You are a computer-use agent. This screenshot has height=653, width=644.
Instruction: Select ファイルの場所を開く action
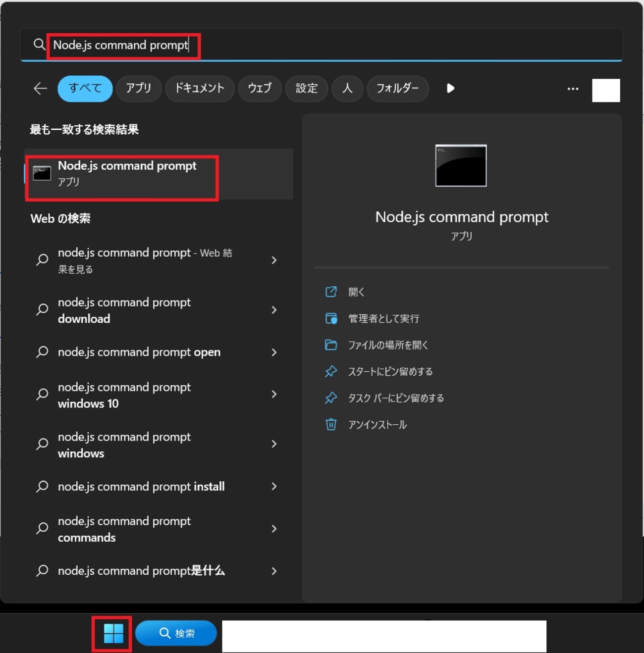(x=388, y=345)
